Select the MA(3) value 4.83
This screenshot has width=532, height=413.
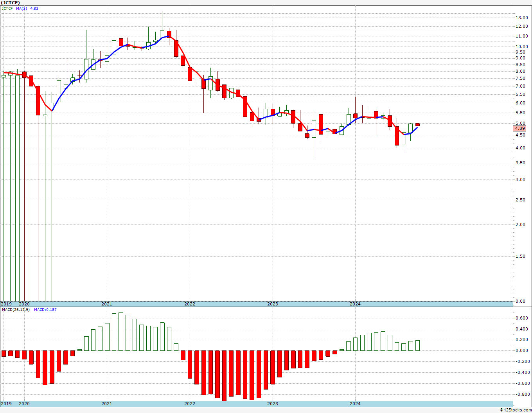34,8
